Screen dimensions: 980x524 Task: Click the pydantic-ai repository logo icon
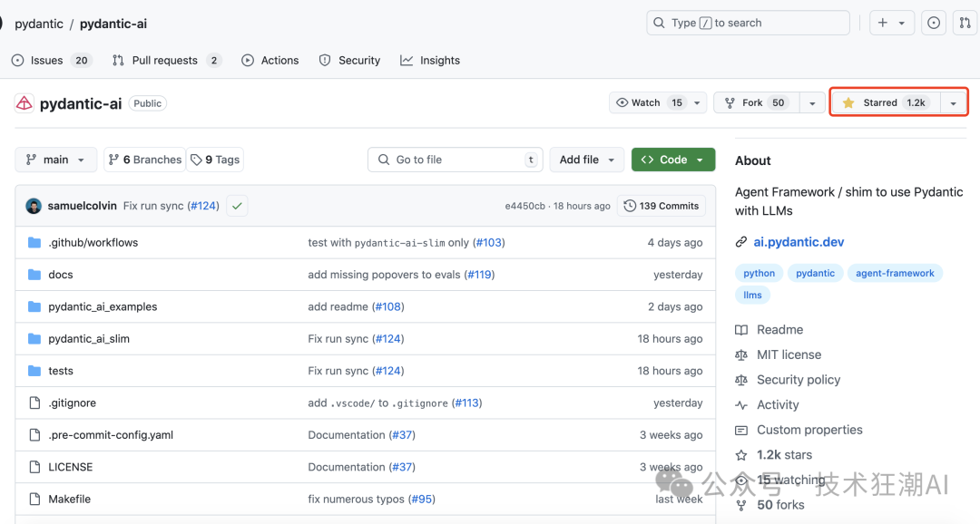24,103
